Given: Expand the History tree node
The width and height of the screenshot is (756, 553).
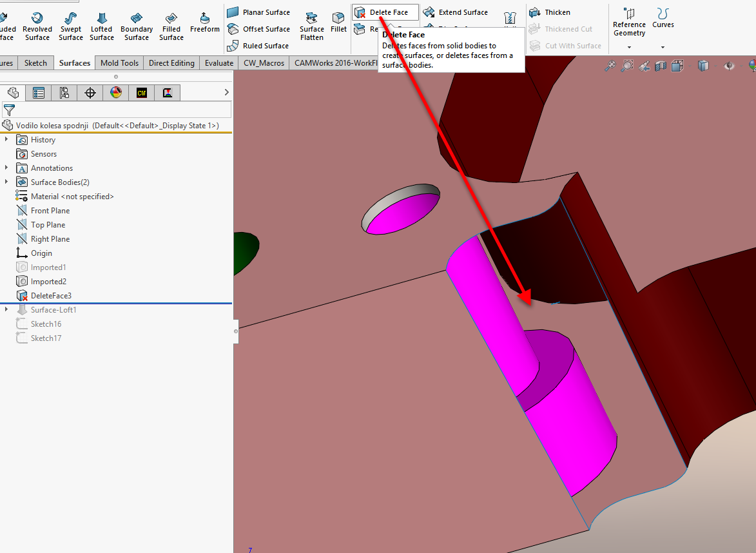Looking at the screenshot, I should 6,140.
